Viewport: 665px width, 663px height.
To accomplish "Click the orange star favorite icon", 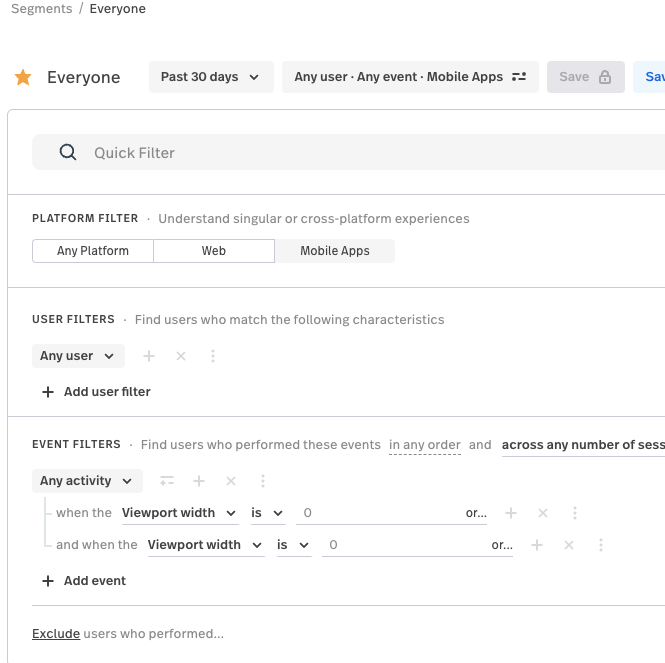I will (23, 78).
